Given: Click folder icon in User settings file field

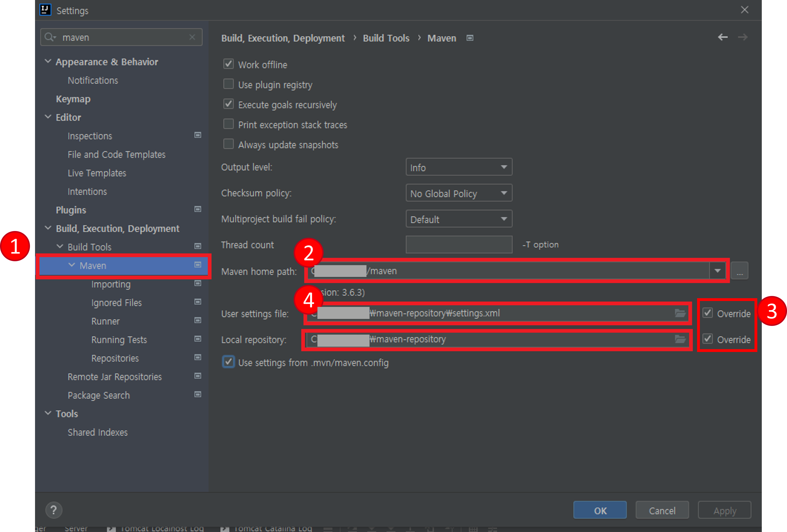Looking at the screenshot, I should (x=680, y=313).
